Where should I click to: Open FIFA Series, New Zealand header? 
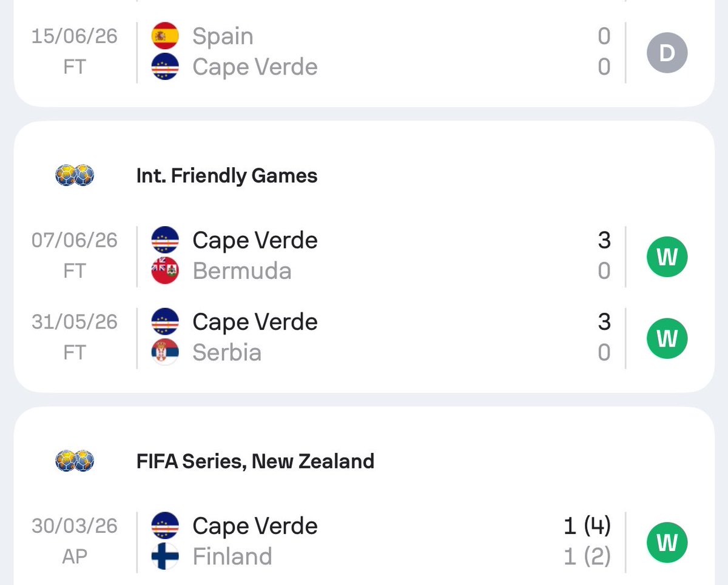tap(255, 461)
